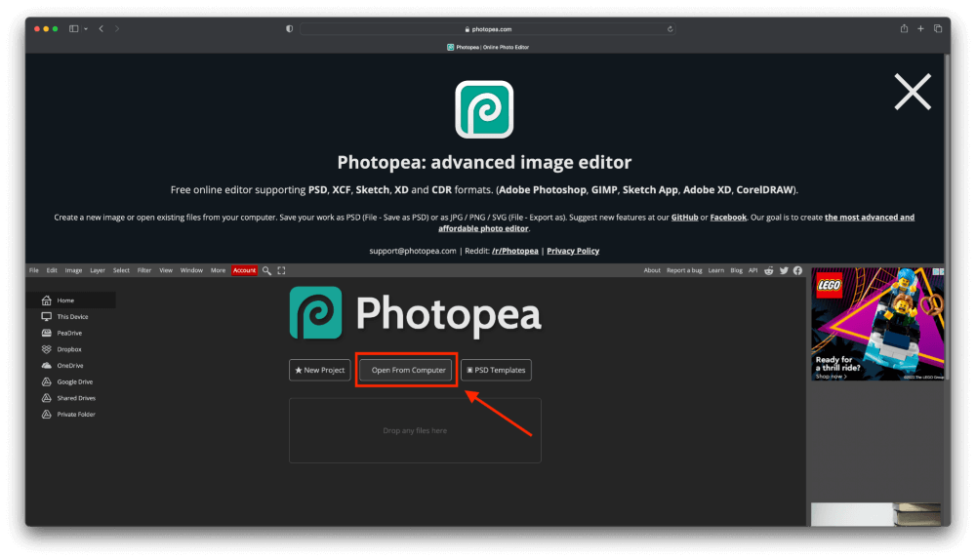Expand the sidebar dropdown arrow in Safari
Viewport: 976px width, 560px height.
[x=86, y=28]
